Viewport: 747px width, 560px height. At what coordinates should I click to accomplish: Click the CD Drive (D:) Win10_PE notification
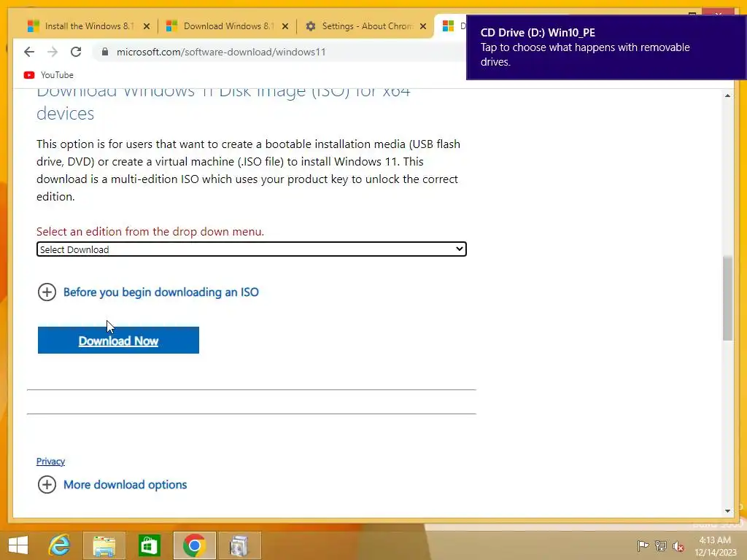pyautogui.click(x=606, y=47)
